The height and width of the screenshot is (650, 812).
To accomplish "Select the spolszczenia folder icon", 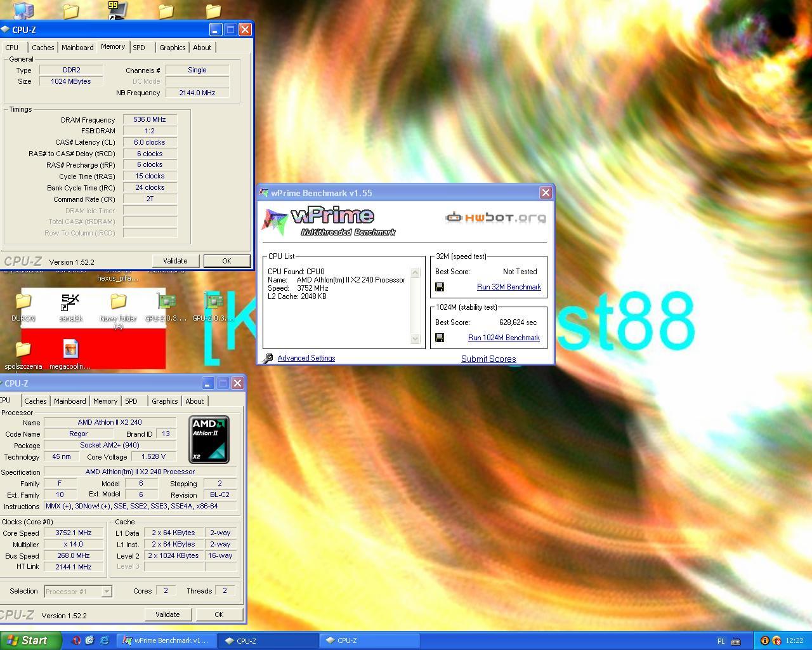I will tap(23, 355).
